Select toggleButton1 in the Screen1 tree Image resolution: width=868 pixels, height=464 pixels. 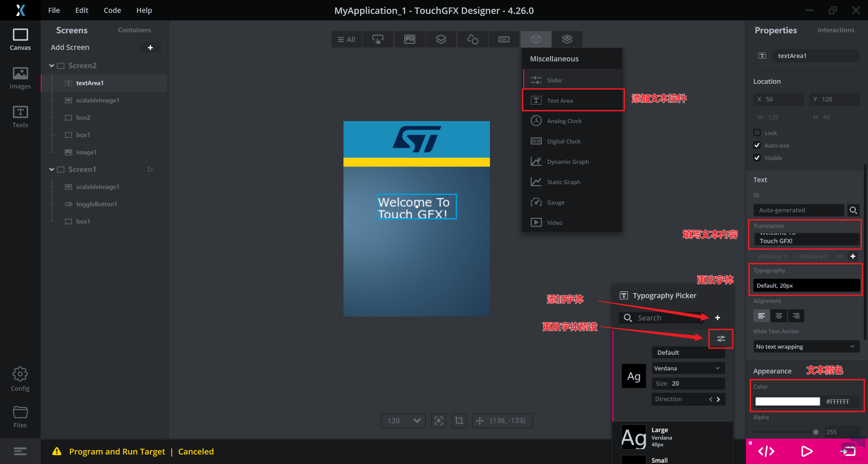[96, 204]
